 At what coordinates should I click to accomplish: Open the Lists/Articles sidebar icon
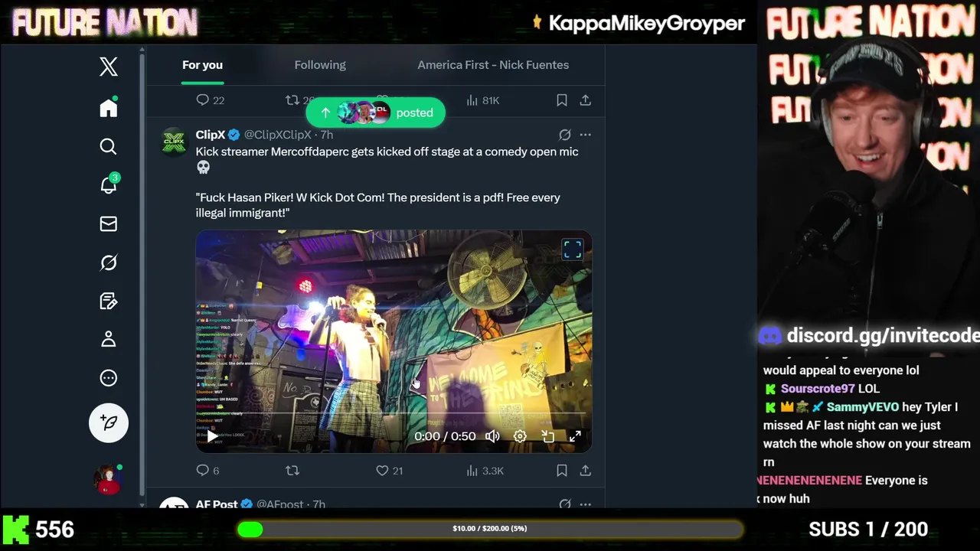(109, 301)
